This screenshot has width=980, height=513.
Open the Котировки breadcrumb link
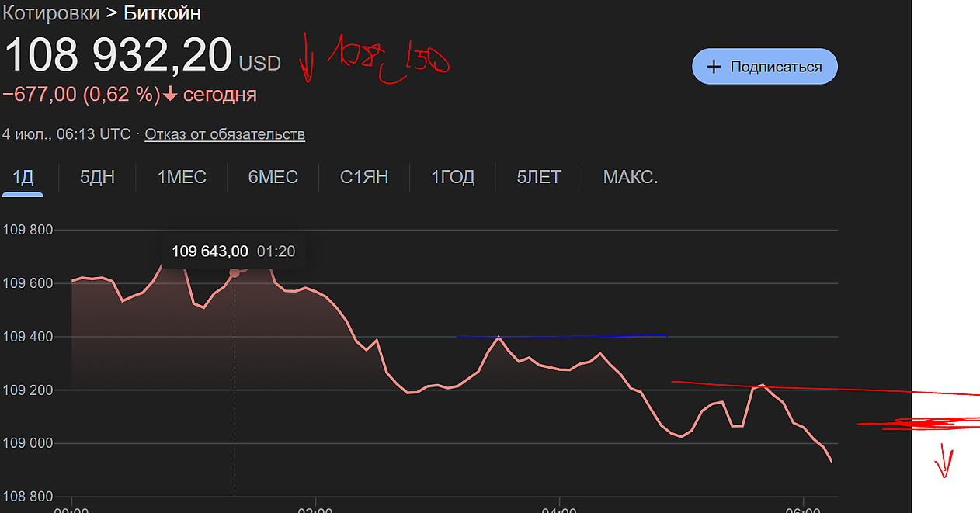[x=51, y=13]
